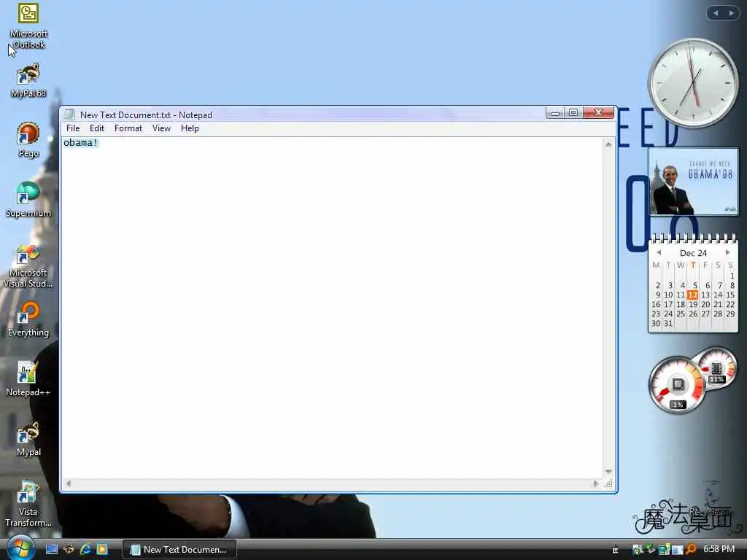Screen dimensions: 747x560
Task: Select the Vista Transformation desktop shortcut
Action: tap(28, 504)
